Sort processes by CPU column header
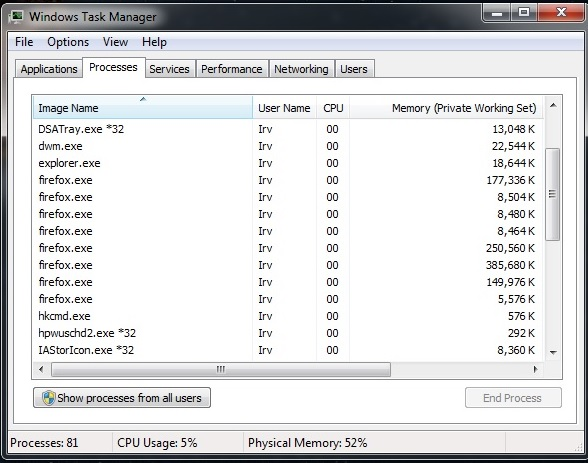Screen dimensions: 588x463 (x=333, y=108)
